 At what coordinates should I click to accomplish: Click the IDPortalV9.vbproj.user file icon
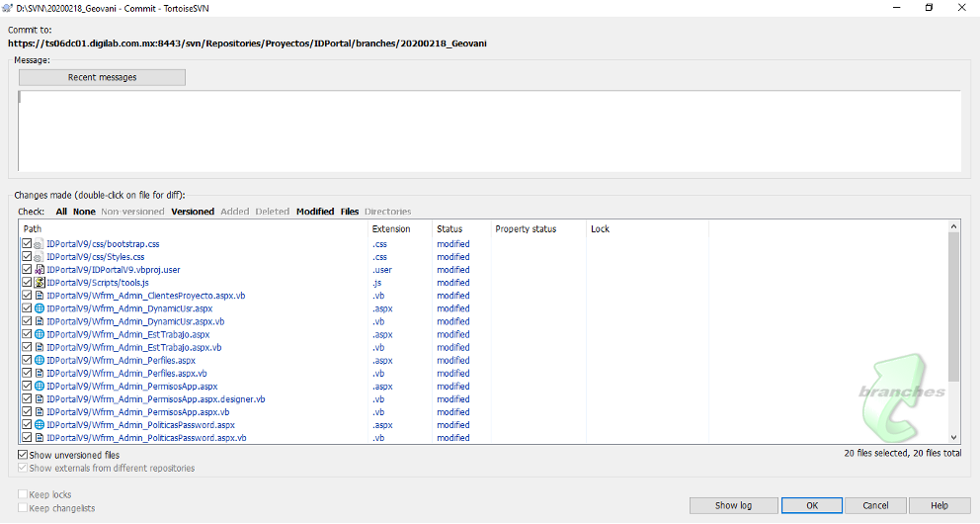[x=39, y=270]
